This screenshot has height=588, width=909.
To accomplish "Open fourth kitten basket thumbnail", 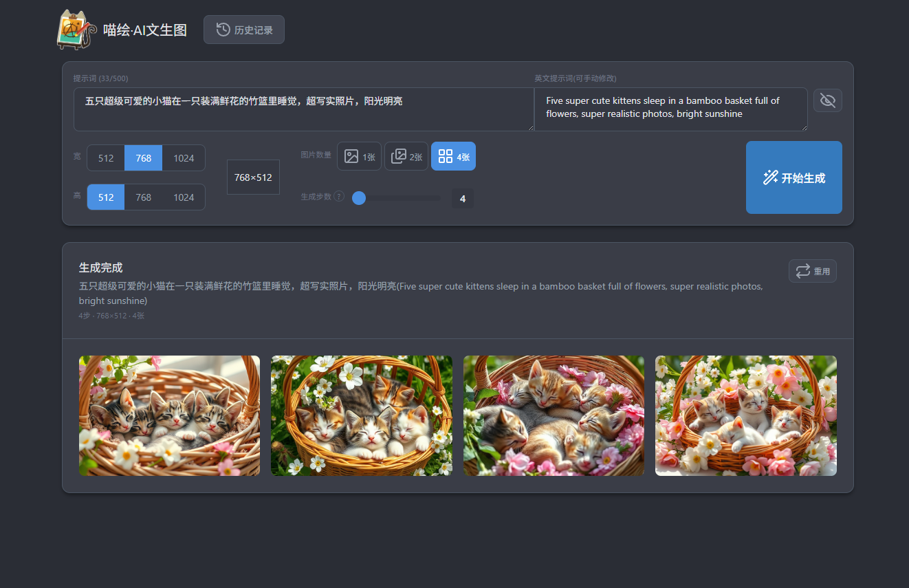I will [746, 415].
